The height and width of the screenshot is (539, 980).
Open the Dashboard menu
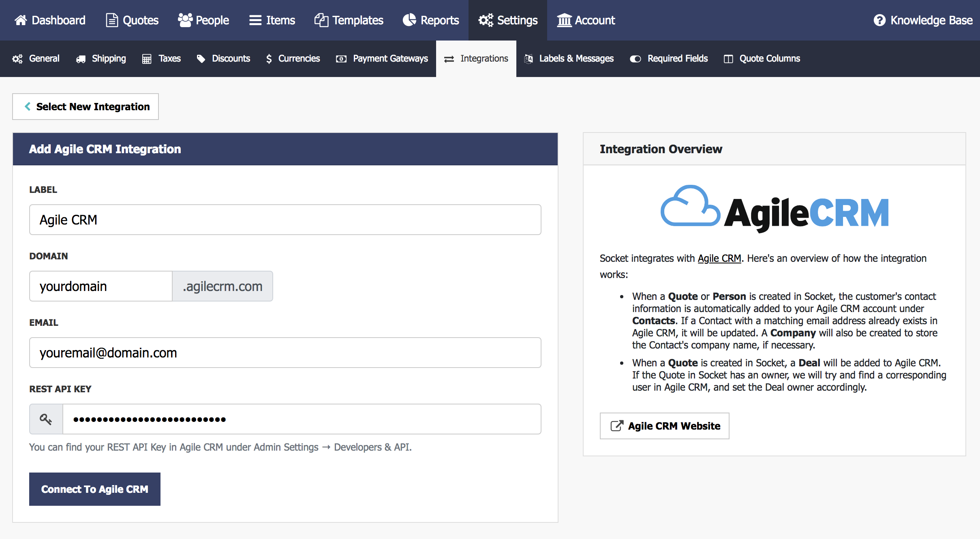point(50,20)
